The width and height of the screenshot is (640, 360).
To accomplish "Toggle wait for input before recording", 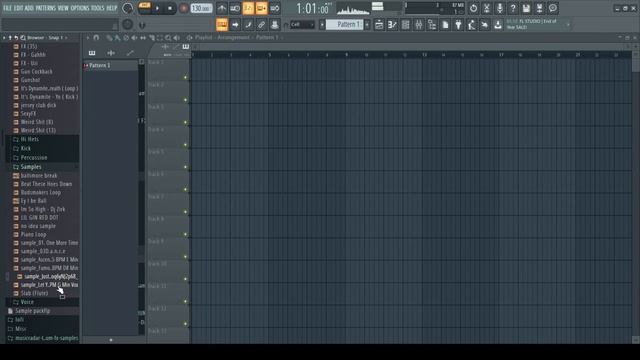I will point(235,8).
